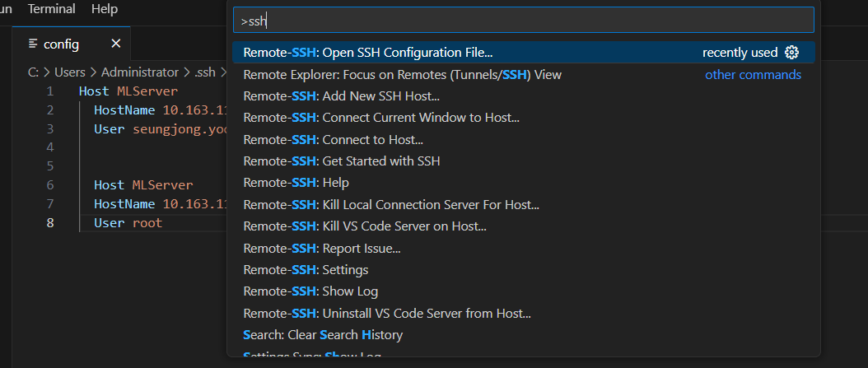
Task: Select Kill VS Code Server on Host
Action: pyautogui.click(x=523, y=226)
